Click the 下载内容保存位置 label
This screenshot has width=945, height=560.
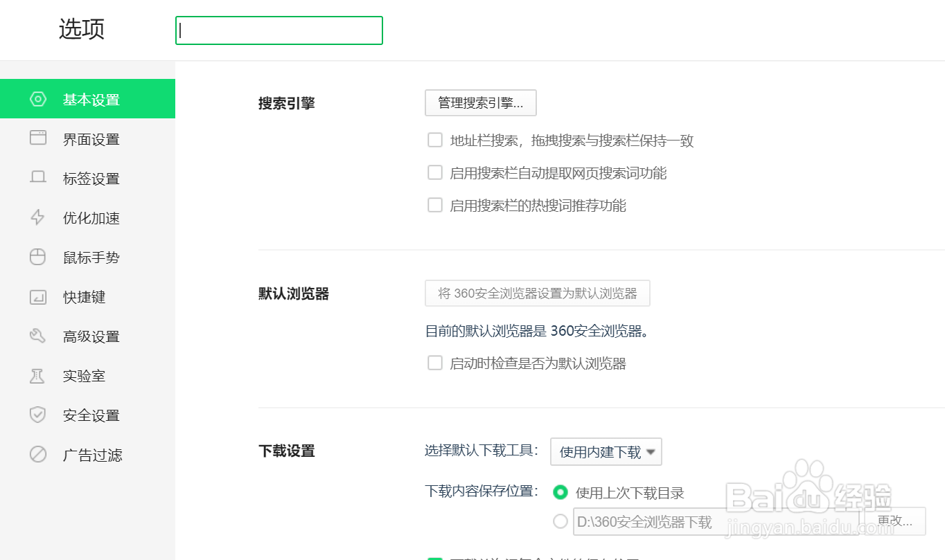pyautogui.click(x=482, y=491)
